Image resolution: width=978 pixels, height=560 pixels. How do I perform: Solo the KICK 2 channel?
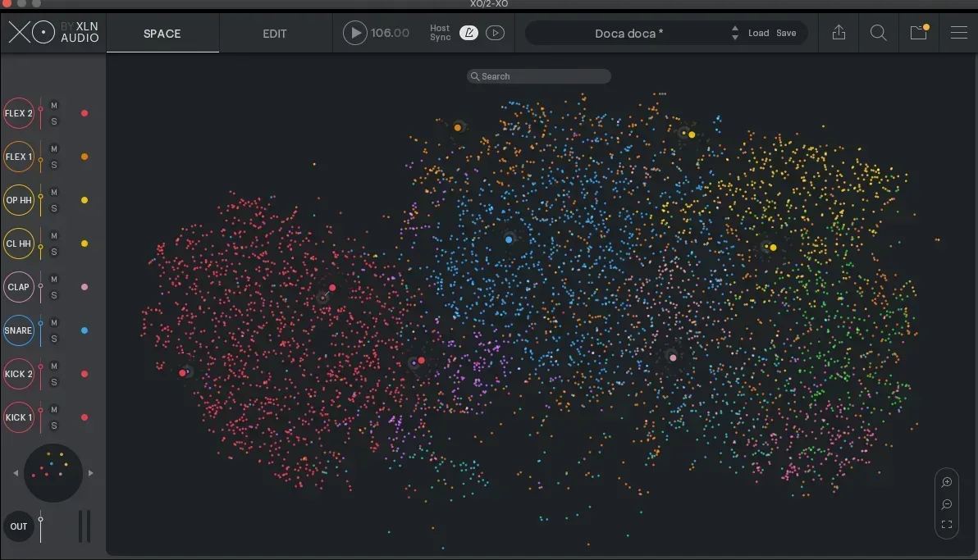coord(54,382)
